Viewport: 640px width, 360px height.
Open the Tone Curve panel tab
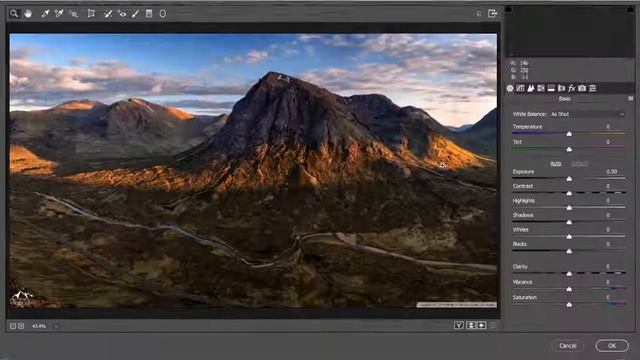pyautogui.click(x=520, y=88)
